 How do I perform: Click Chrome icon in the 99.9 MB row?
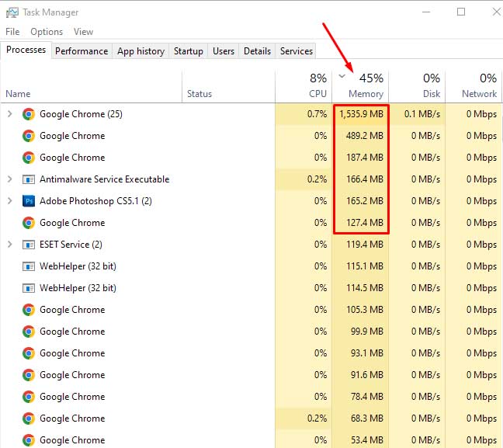(x=29, y=332)
